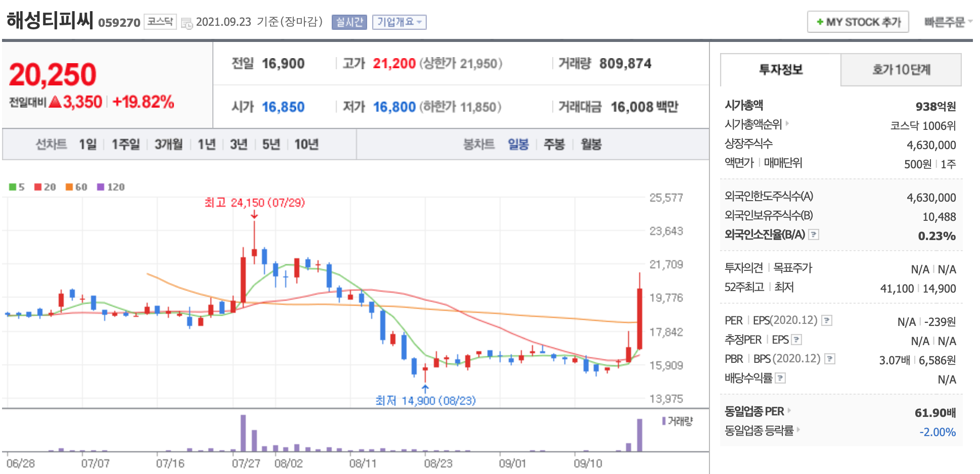Click the +19.82% change rate
The image size is (980, 474).
(x=143, y=102)
